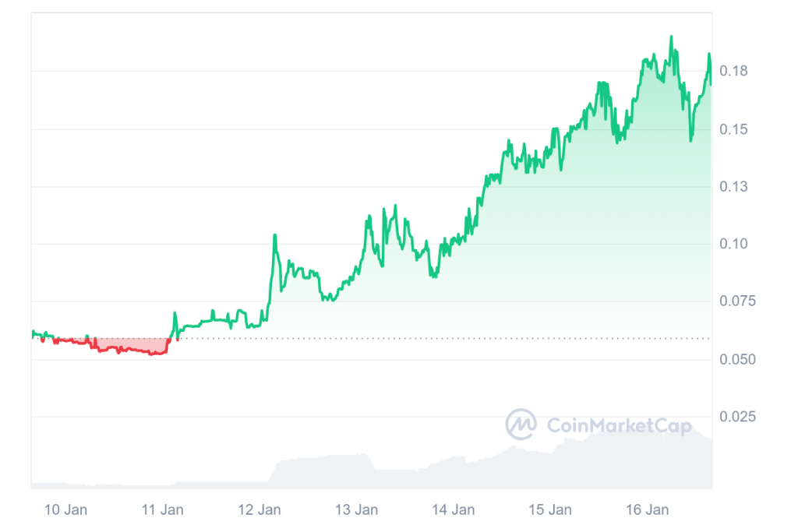This screenshot has height=532, width=798.
Task: Select the 0.15 price level label
Action: (733, 129)
